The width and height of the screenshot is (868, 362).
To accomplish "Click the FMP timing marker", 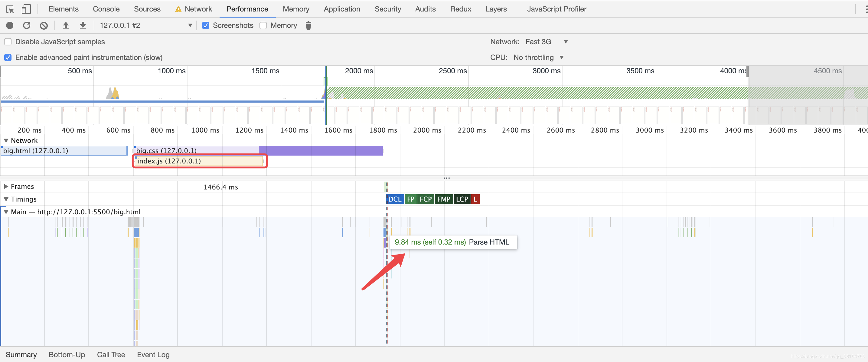I will (x=444, y=199).
